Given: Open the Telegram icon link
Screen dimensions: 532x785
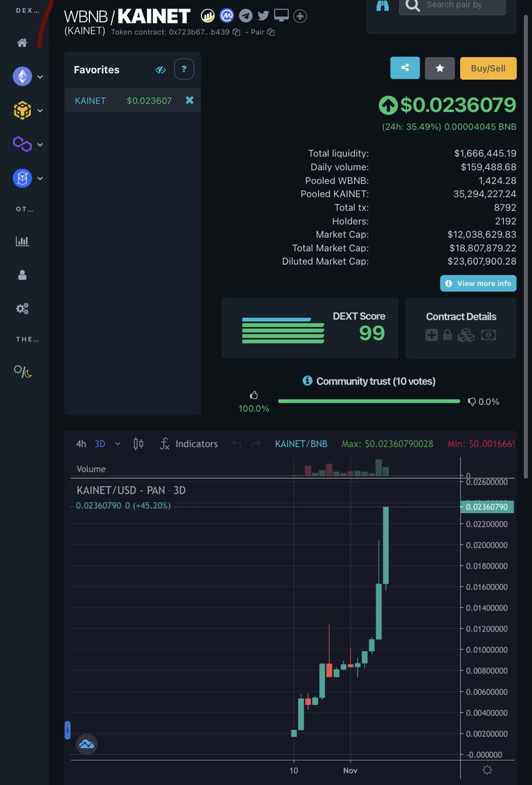Looking at the screenshot, I should click(x=245, y=16).
